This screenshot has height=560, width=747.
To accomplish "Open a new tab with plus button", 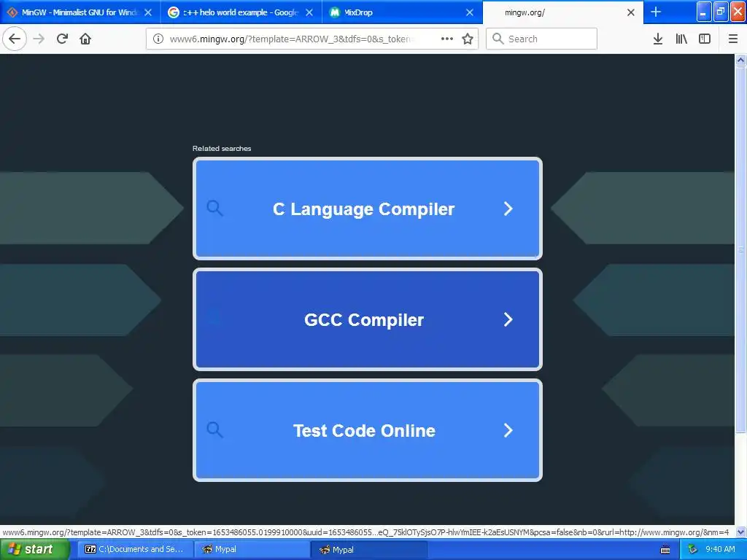I will pyautogui.click(x=656, y=12).
